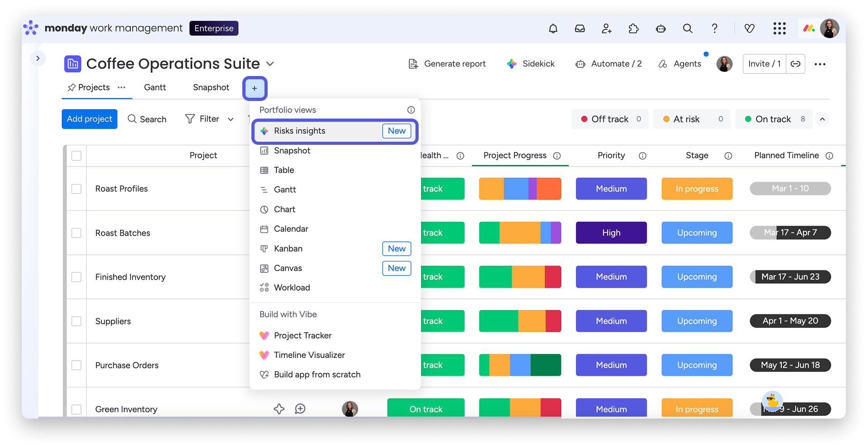Open the Projects tab three-dot menu
868x448 pixels.
coord(122,87)
